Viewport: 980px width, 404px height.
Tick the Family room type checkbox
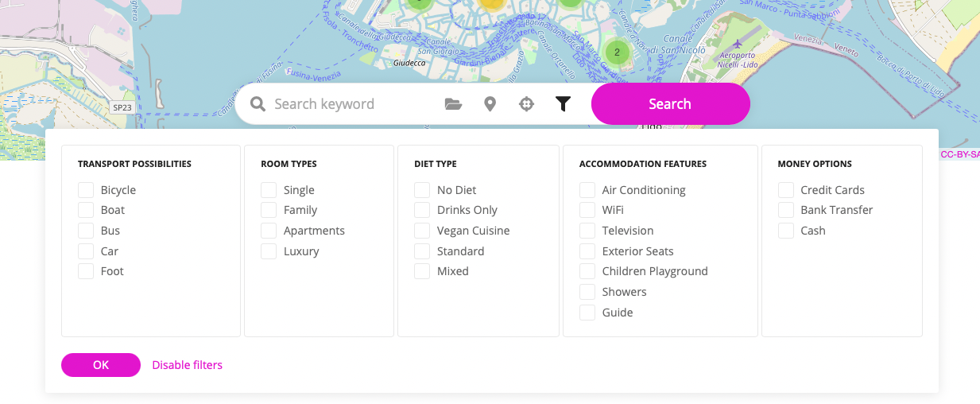click(269, 210)
